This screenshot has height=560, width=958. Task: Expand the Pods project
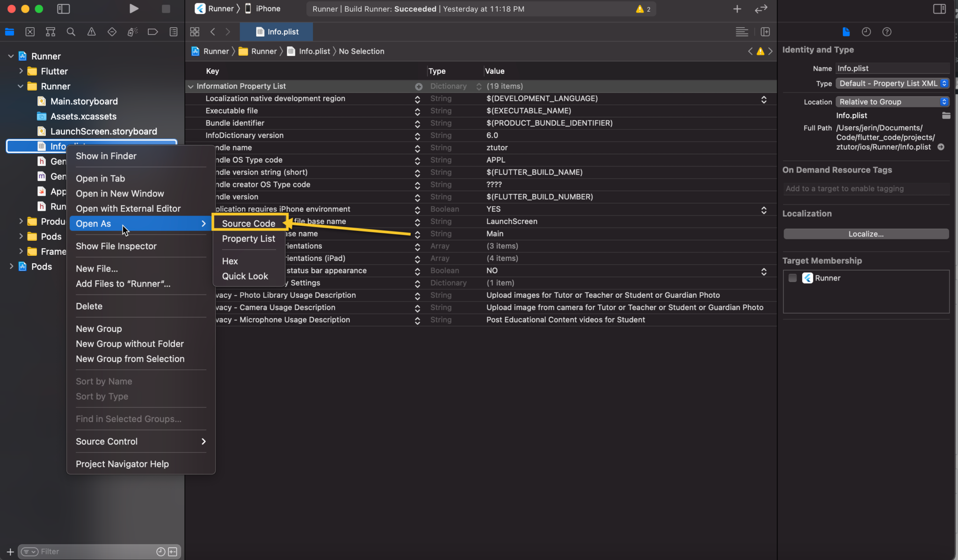coord(11,266)
